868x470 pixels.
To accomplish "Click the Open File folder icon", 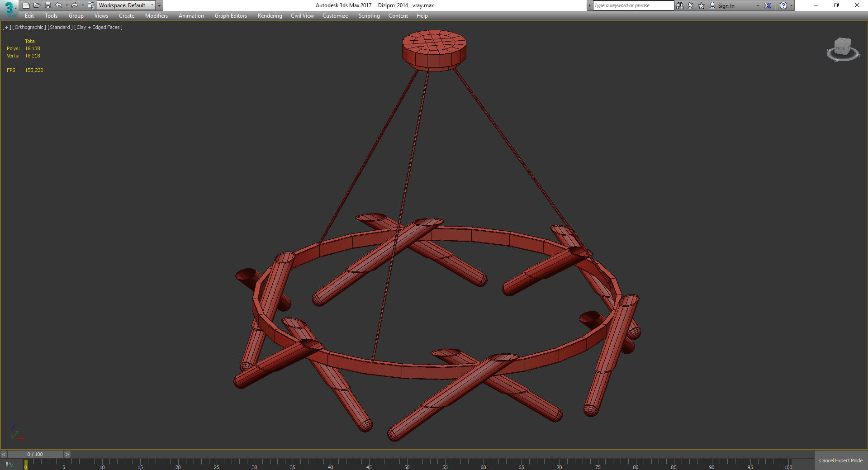I will coord(37,5).
